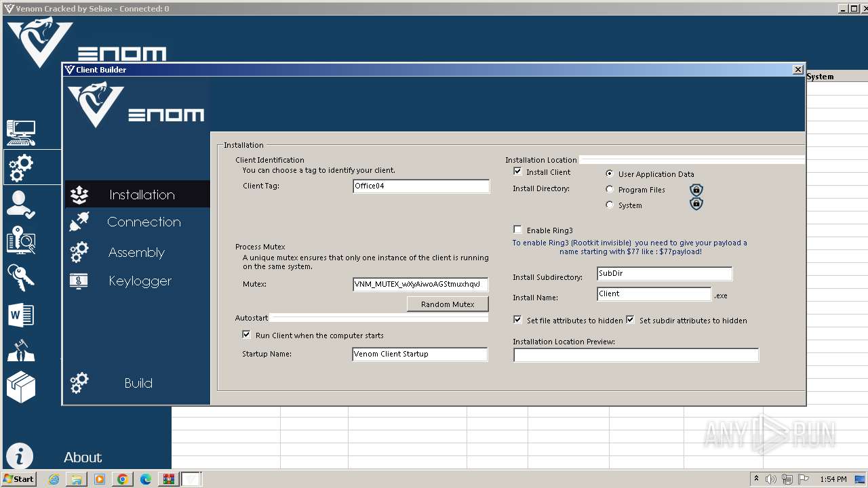Click the Mutex input field
The width and height of the screenshot is (868, 488).
click(x=420, y=285)
